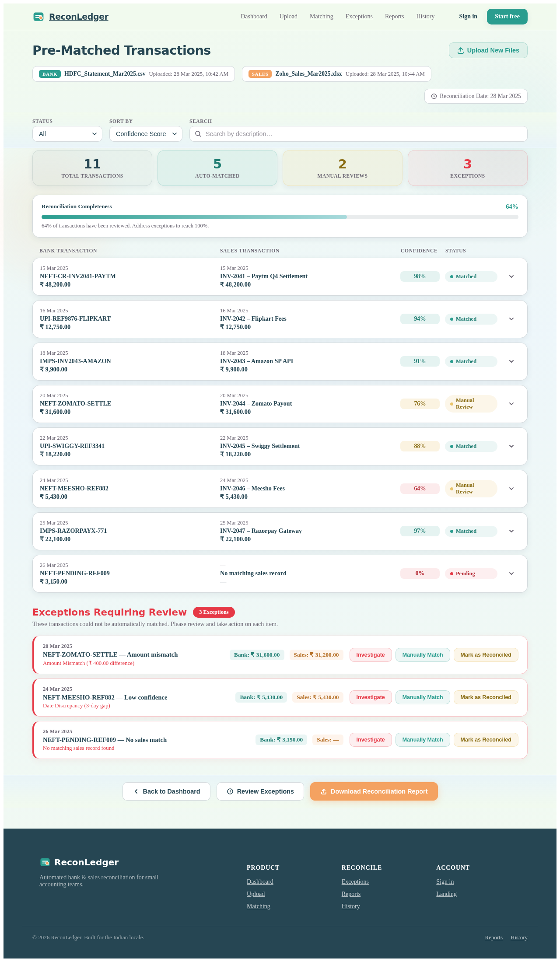Expand the UPI-SWIGGY-REF3341 row chevron

pos(511,446)
